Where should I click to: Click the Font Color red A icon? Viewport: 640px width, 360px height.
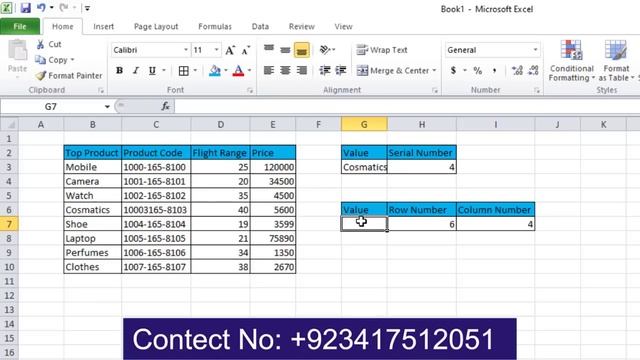(238, 71)
